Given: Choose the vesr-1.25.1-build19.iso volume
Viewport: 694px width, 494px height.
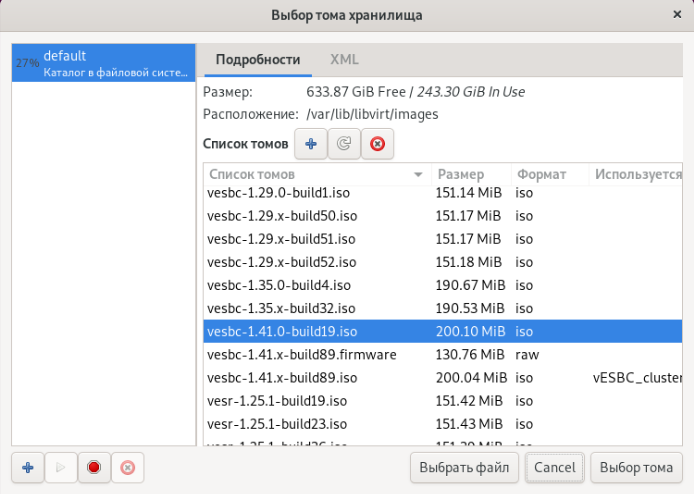Looking at the screenshot, I should coord(278,401).
